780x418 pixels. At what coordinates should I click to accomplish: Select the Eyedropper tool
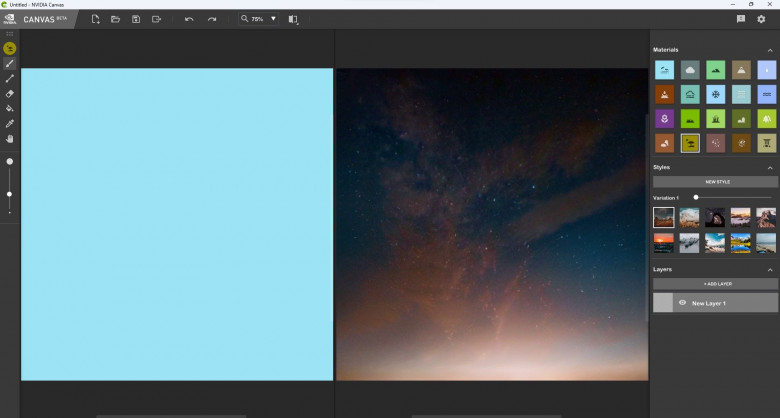pos(9,124)
